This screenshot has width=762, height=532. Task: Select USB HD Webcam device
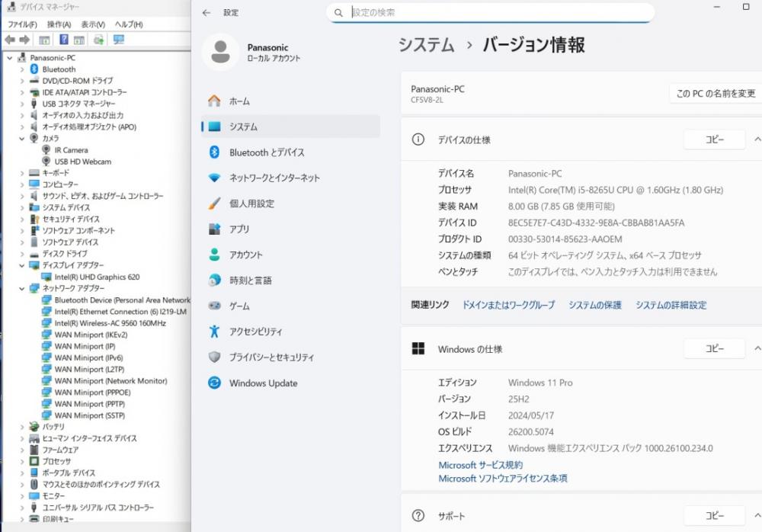[x=82, y=162]
